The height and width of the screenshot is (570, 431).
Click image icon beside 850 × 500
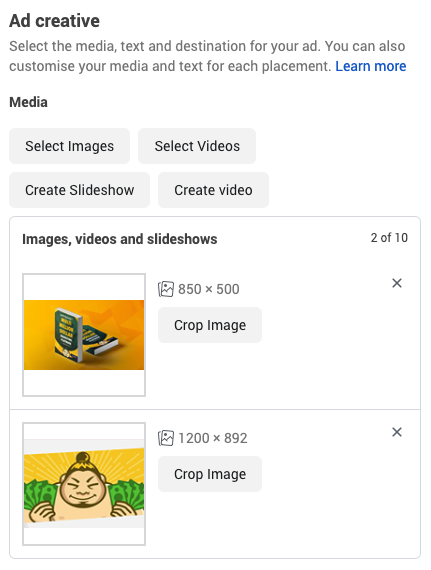coord(166,289)
